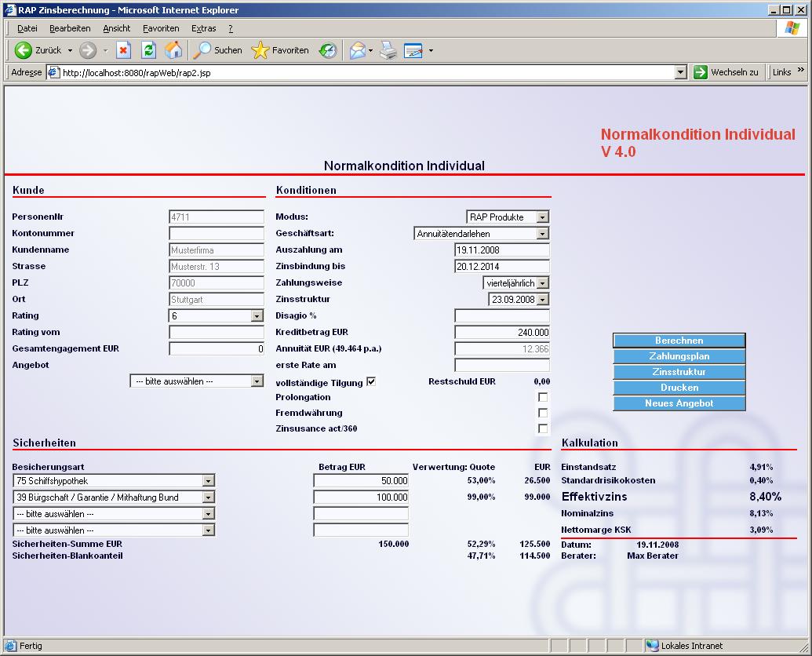Image resolution: width=812 pixels, height=656 pixels.
Task: Click the erste Rate am field
Action: [x=502, y=365]
